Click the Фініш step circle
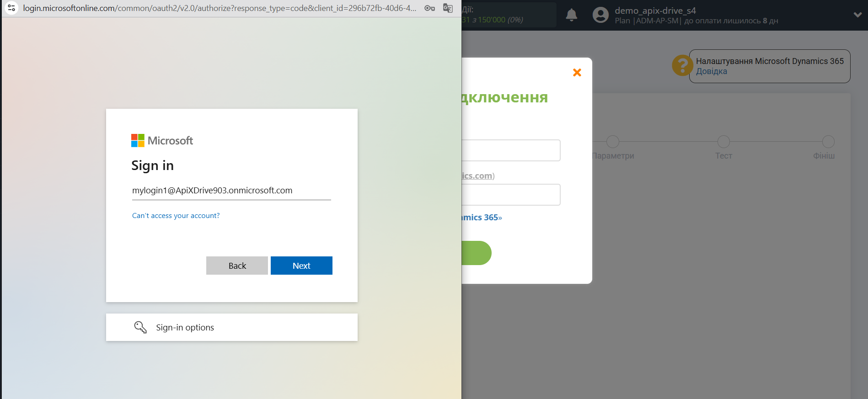 pyautogui.click(x=828, y=142)
